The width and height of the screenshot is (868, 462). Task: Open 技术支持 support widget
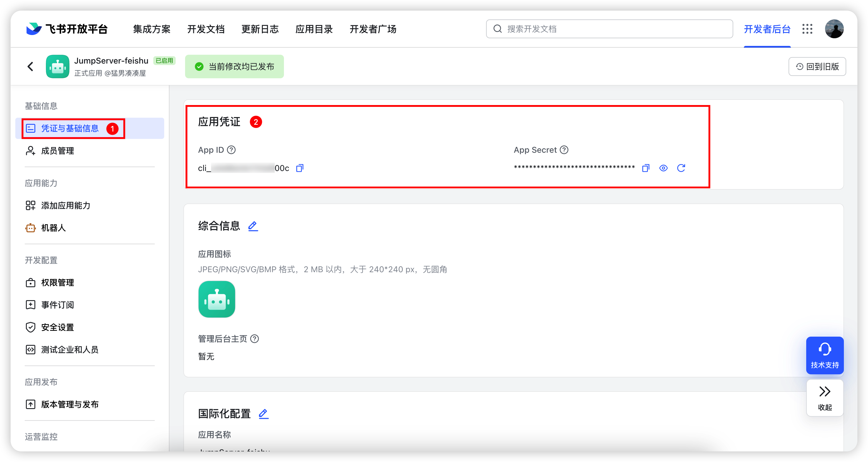tap(824, 355)
